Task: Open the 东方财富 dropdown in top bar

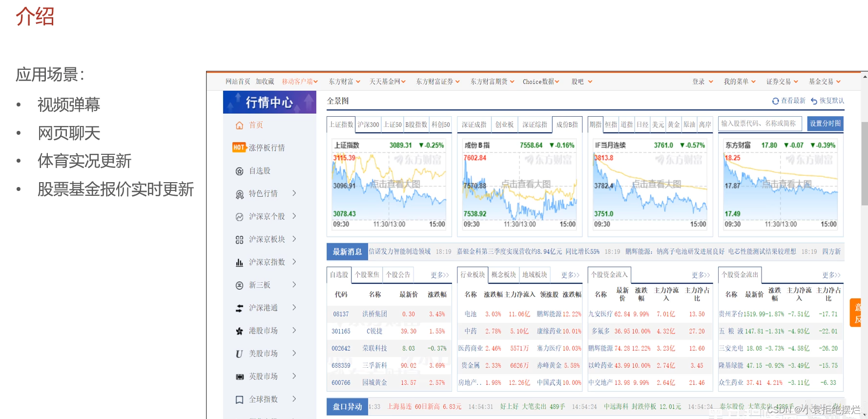Action: (x=344, y=82)
